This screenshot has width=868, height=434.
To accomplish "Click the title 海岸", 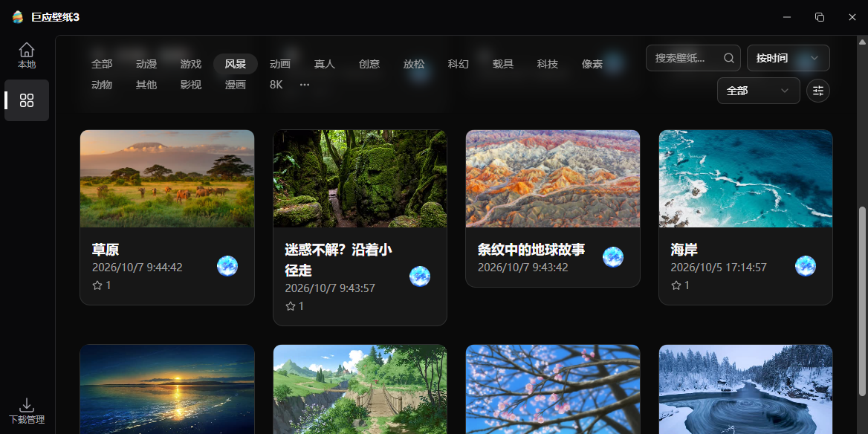I will [684, 250].
